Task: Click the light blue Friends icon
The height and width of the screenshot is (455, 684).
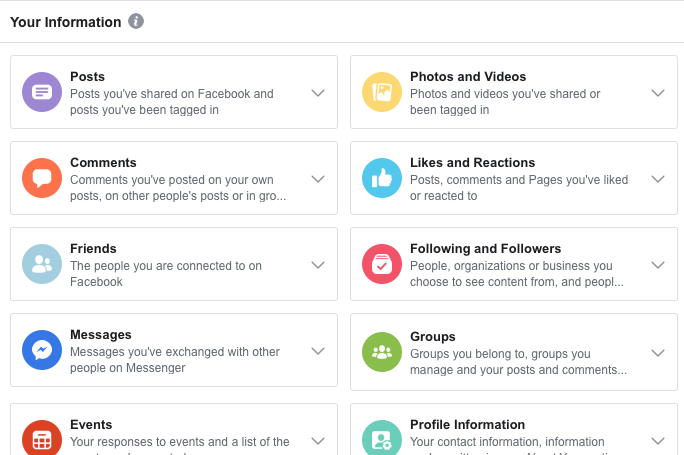Action: [42, 264]
